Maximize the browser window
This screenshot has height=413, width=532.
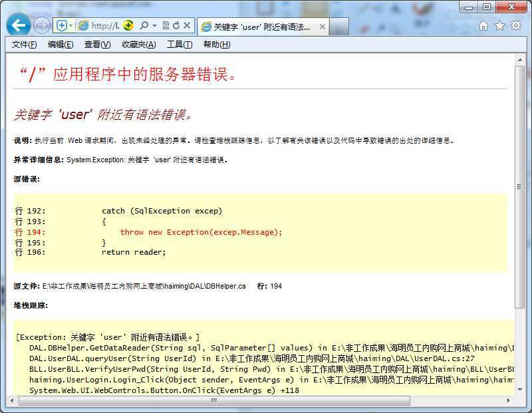click(x=487, y=7)
